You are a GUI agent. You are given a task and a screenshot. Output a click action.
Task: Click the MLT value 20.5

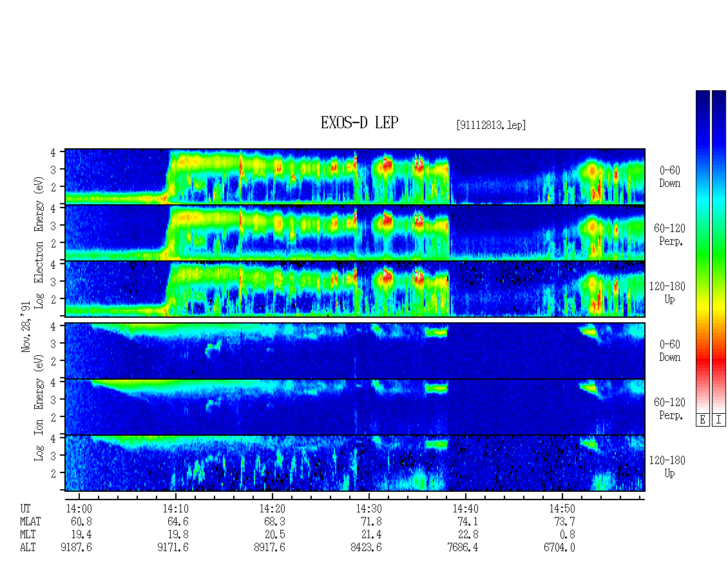tap(274, 535)
